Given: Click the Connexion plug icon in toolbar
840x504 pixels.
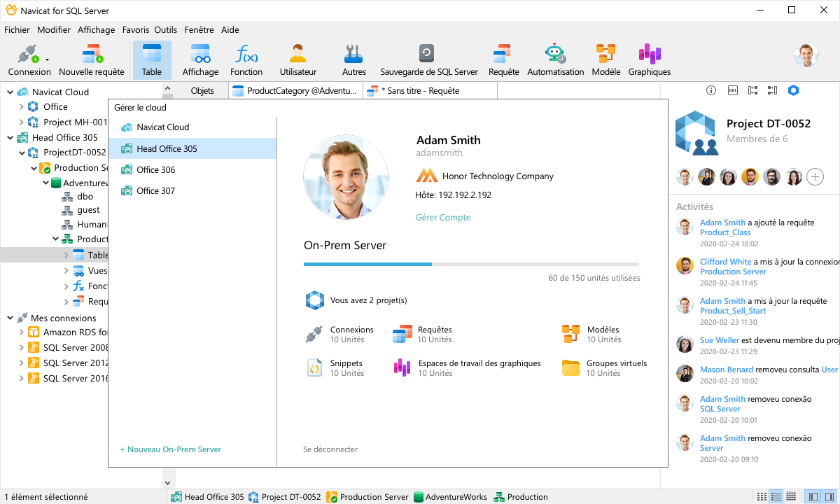Looking at the screenshot, I should coord(27,54).
